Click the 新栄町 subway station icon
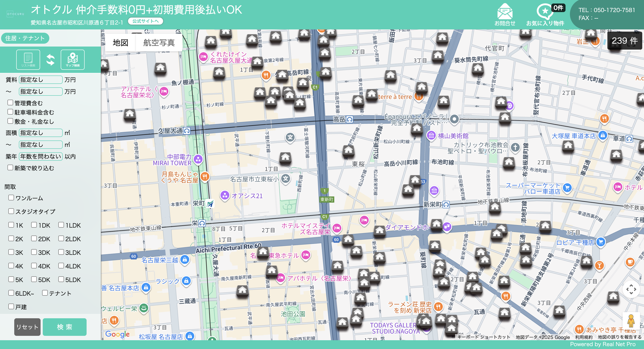This screenshot has width=644, height=349. click(446, 205)
